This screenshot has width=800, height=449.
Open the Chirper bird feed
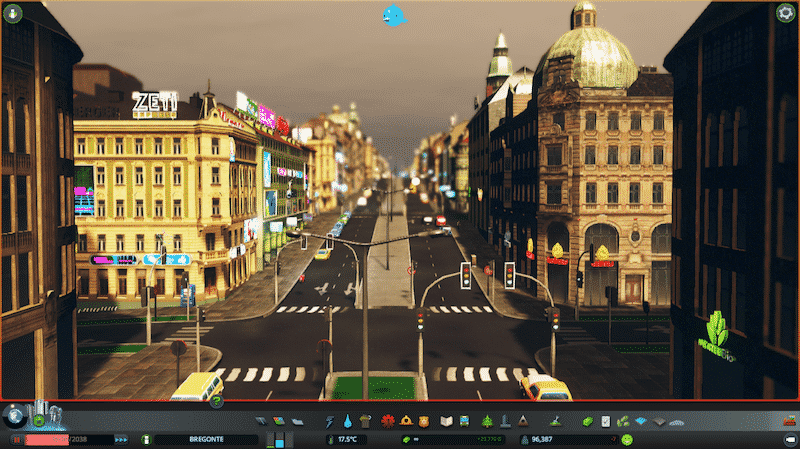pyautogui.click(x=394, y=15)
